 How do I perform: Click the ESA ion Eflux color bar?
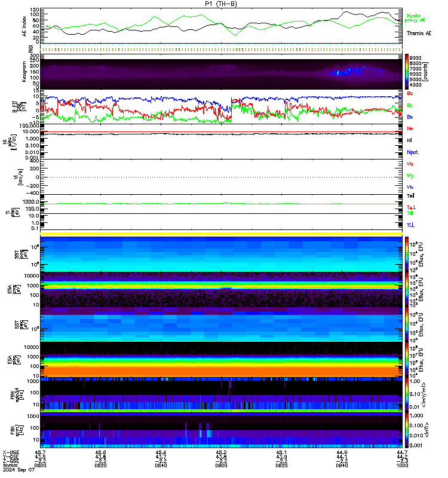tap(407, 290)
